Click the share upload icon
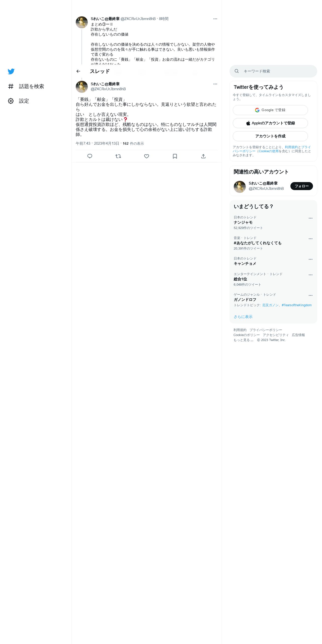This screenshot has height=644, width=322. 203,156
